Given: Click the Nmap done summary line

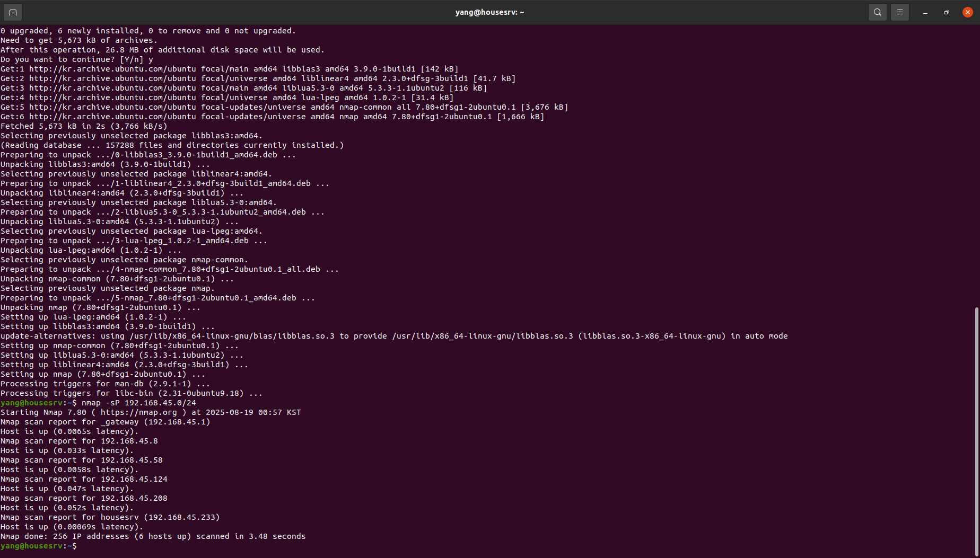Looking at the screenshot, I should tap(154, 536).
